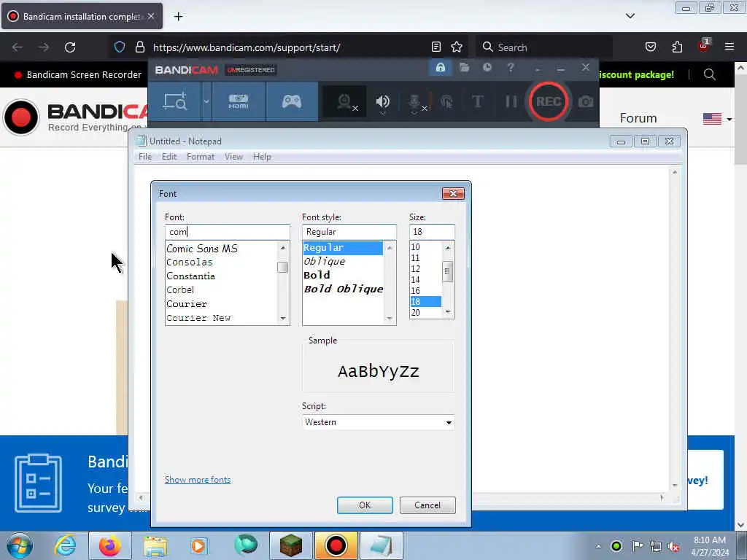Open Bandicam website search magnifier icon
Image resolution: width=747 pixels, height=560 pixels.
click(x=709, y=75)
